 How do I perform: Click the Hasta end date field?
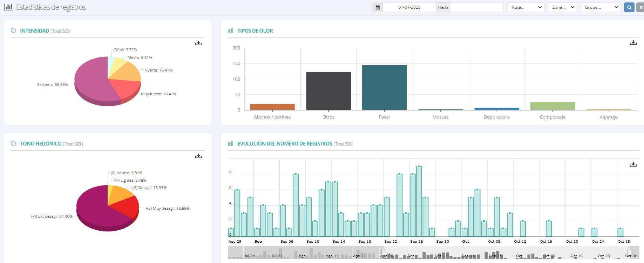tap(477, 7)
